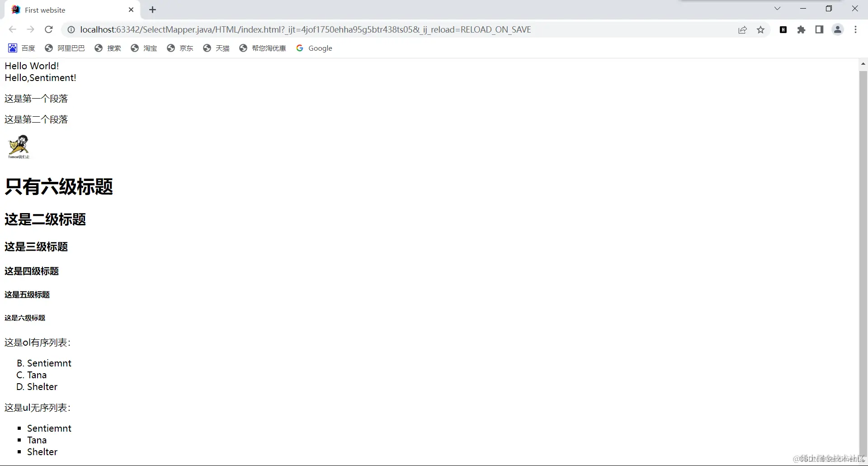View site information icon in address bar
This screenshot has width=868, height=466.
tap(71, 29)
